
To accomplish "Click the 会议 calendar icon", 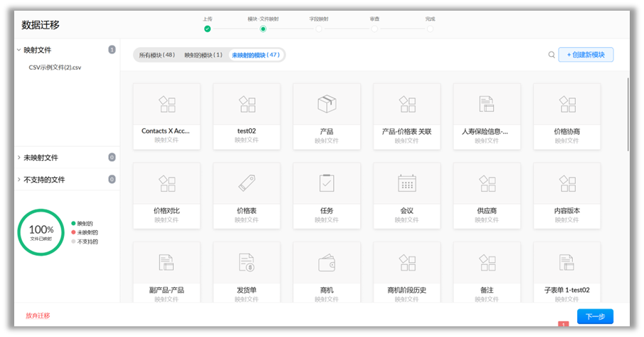I will tap(406, 183).
